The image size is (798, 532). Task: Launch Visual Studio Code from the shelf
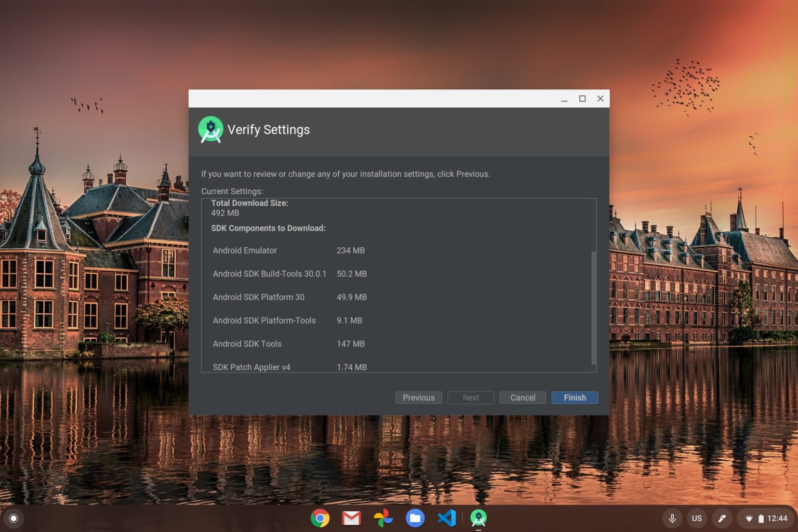(447, 518)
